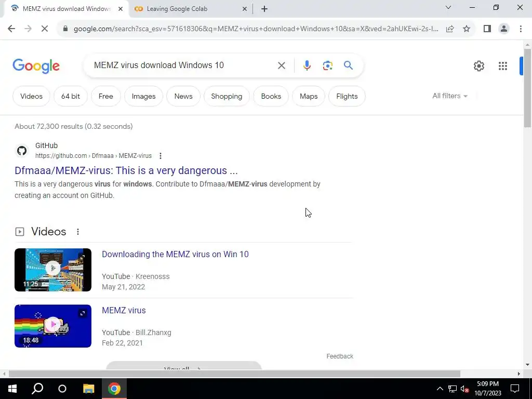Image resolution: width=532 pixels, height=399 pixels.
Task: Click the scroll down arrow
Action: pyautogui.click(x=527, y=365)
